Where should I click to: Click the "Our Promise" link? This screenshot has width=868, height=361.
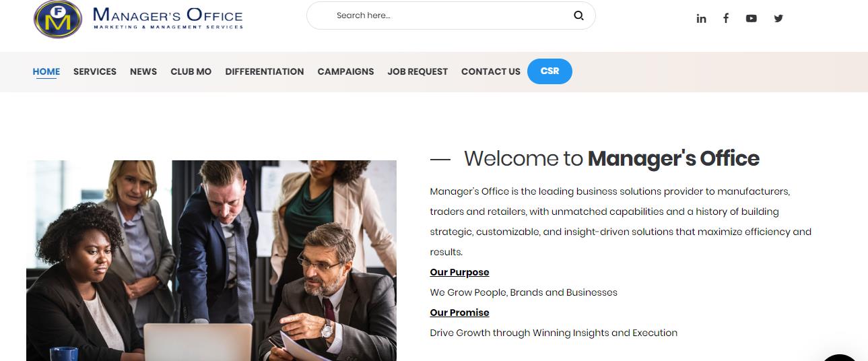[x=459, y=313]
